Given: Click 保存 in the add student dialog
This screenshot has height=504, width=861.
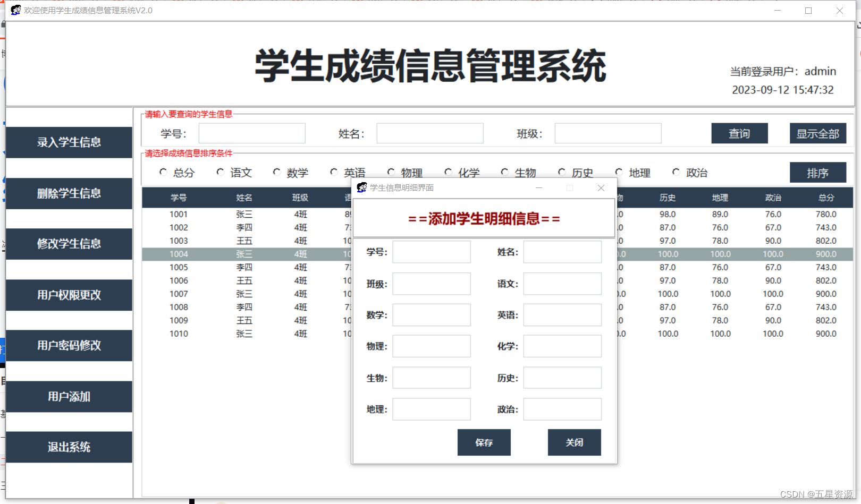Looking at the screenshot, I should click(x=484, y=442).
